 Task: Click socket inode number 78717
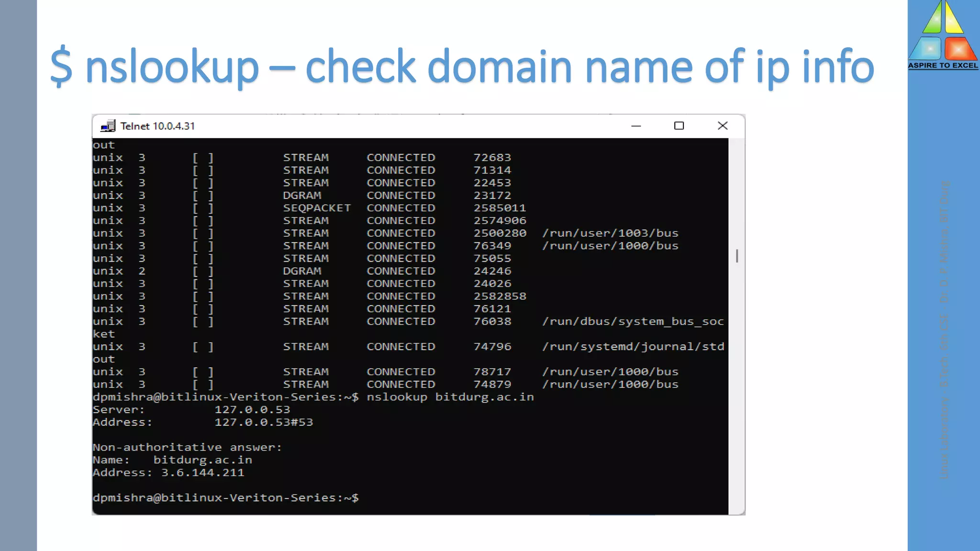pos(492,372)
